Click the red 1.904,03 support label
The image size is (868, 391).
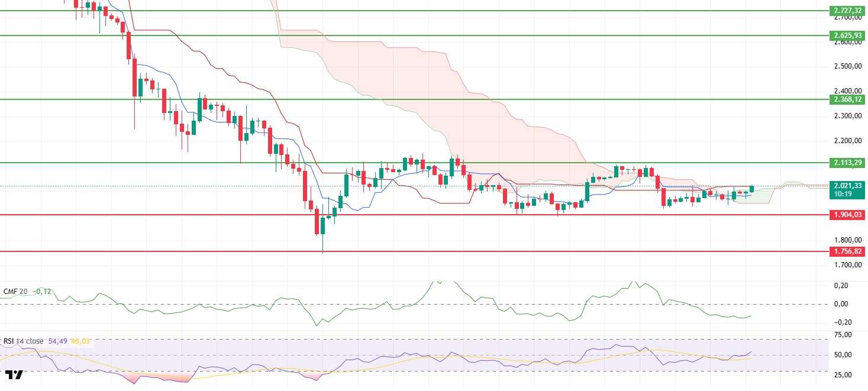click(847, 215)
